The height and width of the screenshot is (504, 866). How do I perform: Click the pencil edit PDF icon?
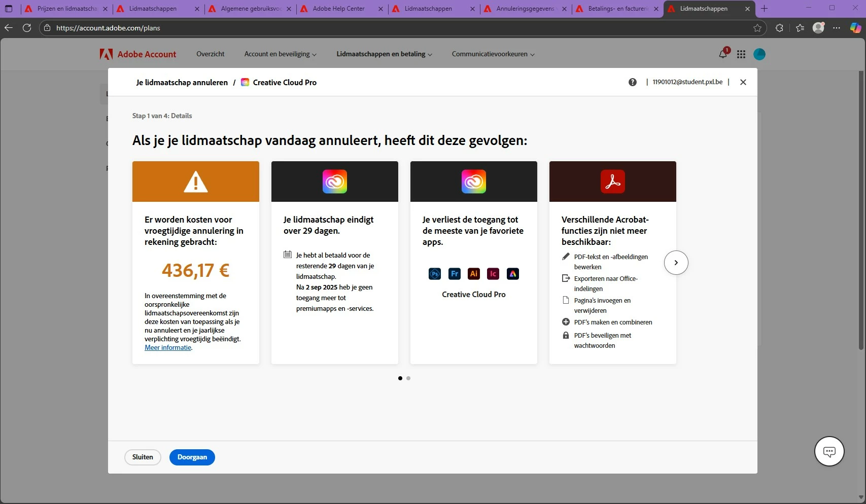[x=566, y=257]
